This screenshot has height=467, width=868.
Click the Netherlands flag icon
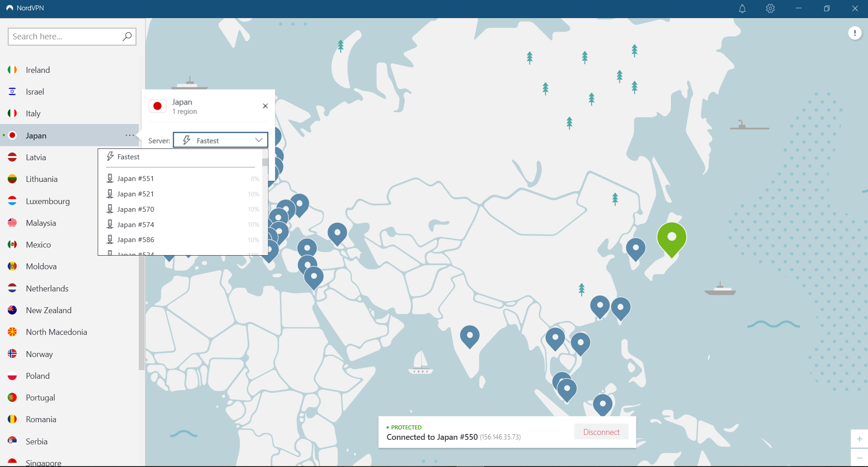click(12, 288)
